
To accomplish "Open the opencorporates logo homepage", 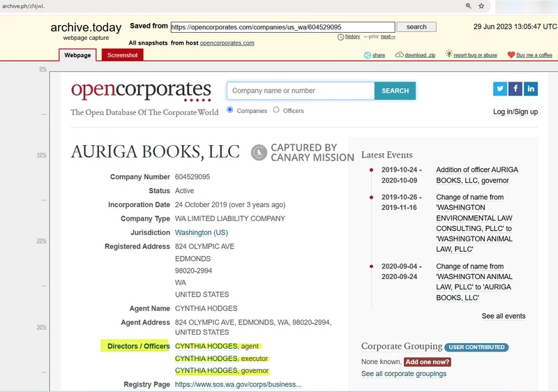I will [x=141, y=91].
